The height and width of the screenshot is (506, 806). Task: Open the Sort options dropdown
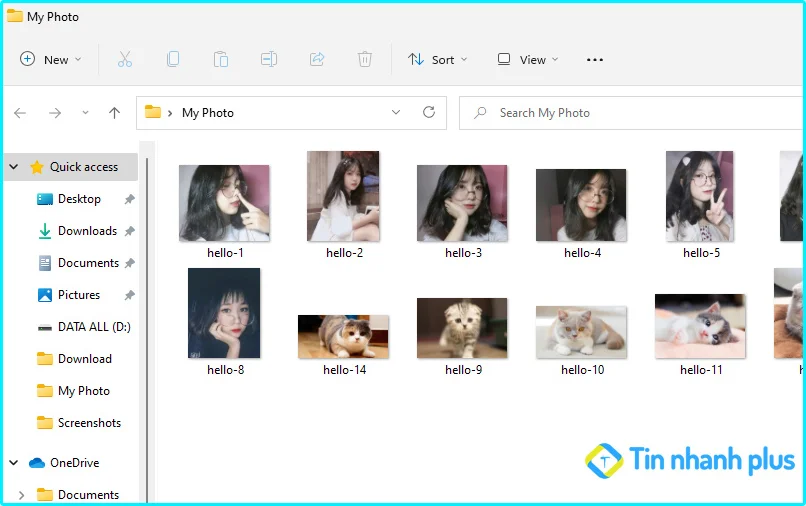438,60
